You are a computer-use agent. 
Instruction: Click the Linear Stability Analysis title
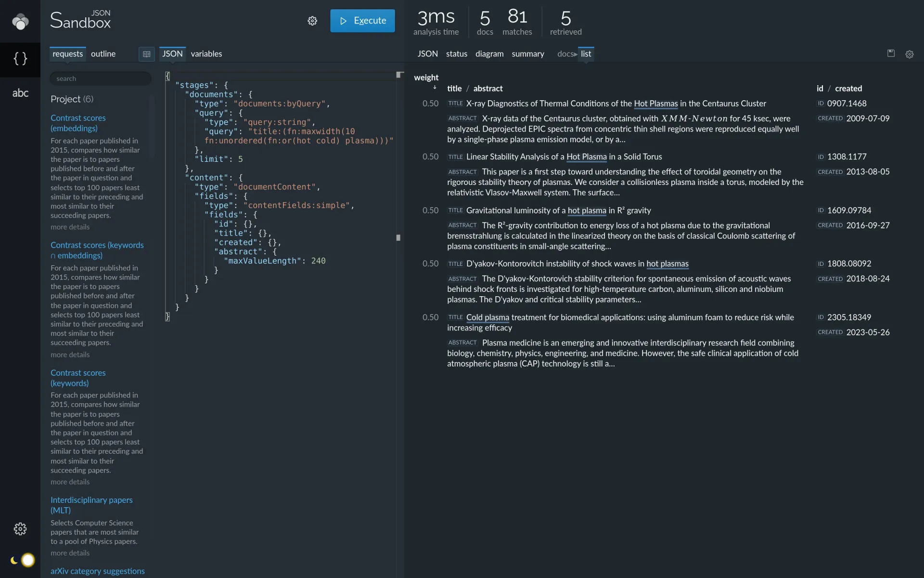(x=564, y=157)
